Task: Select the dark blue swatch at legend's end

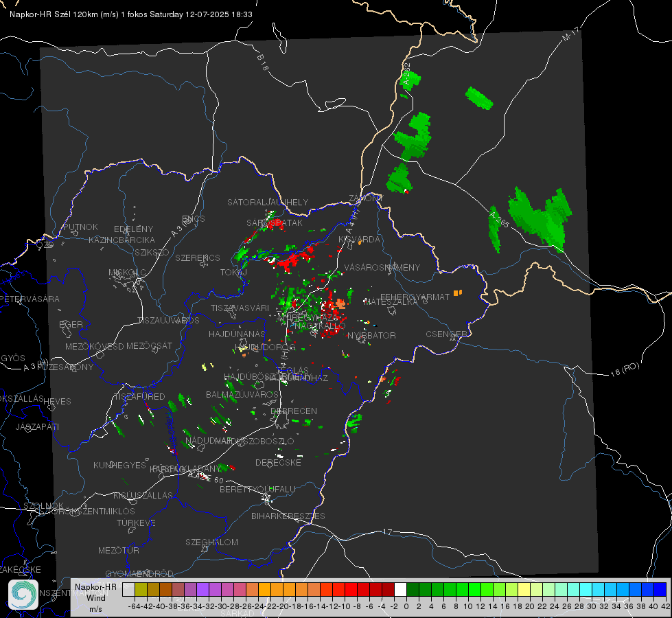Action: [660, 589]
